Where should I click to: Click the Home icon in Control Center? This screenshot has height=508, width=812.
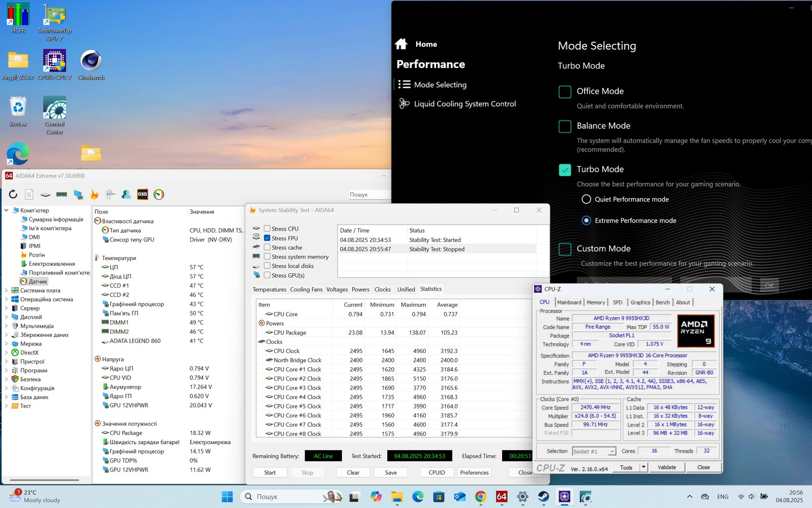point(401,44)
